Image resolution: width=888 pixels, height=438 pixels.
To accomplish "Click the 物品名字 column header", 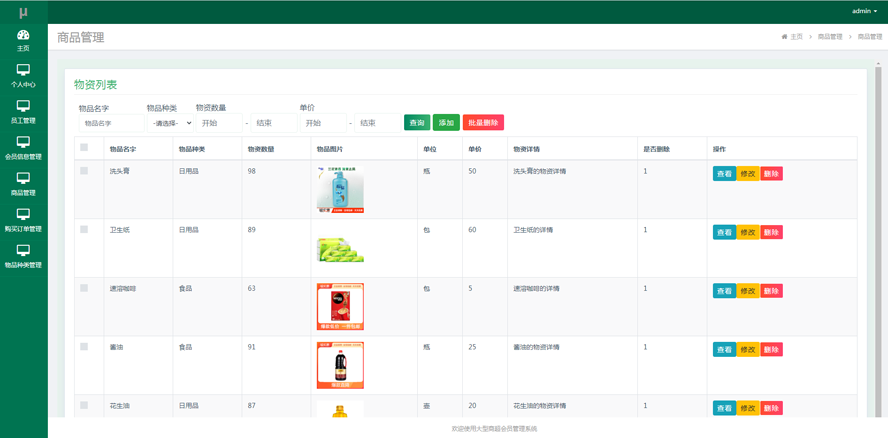I will coord(123,149).
